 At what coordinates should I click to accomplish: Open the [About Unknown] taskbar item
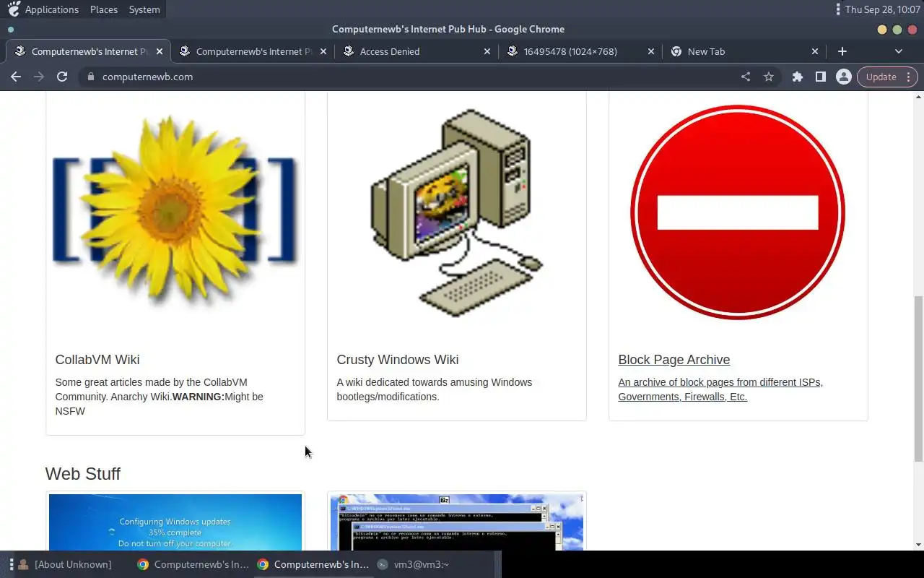[65, 564]
